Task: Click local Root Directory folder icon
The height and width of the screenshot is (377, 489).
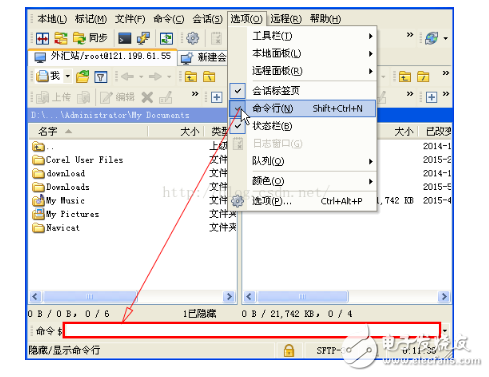Action: click(x=209, y=77)
